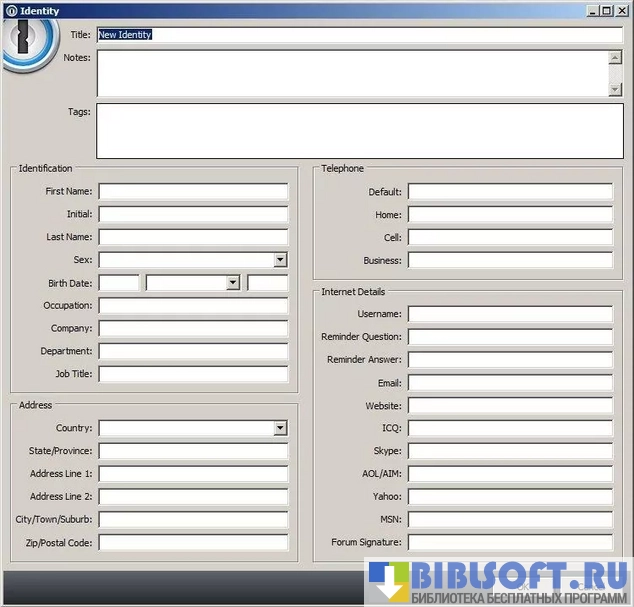Click into the Tags text area
The width and height of the screenshot is (634, 607).
359,131
